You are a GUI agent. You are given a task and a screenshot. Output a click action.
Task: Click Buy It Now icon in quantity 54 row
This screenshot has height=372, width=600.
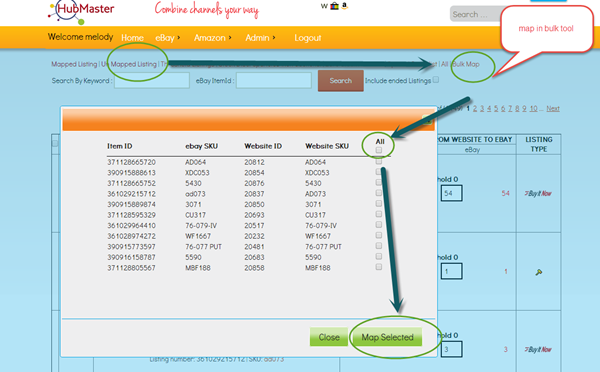pyautogui.click(x=538, y=194)
